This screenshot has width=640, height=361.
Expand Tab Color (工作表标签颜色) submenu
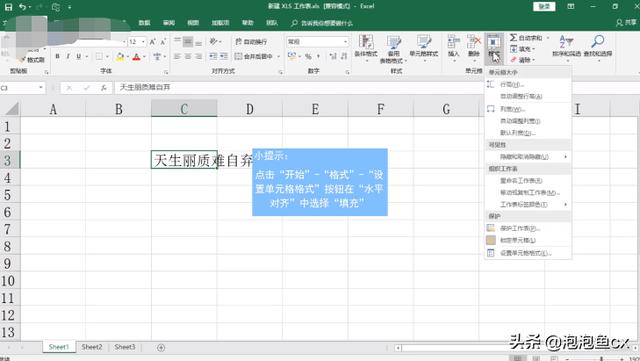click(x=528, y=204)
